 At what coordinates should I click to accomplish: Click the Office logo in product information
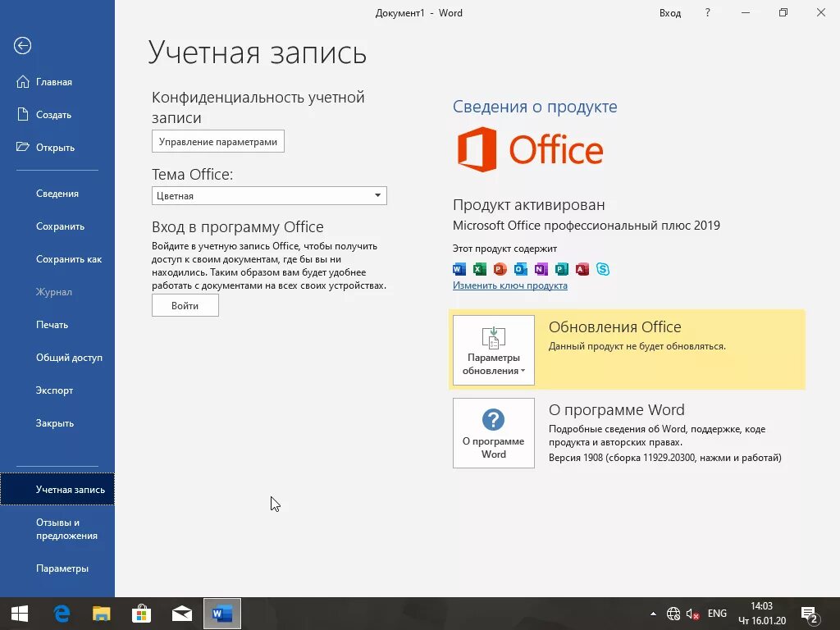531,149
